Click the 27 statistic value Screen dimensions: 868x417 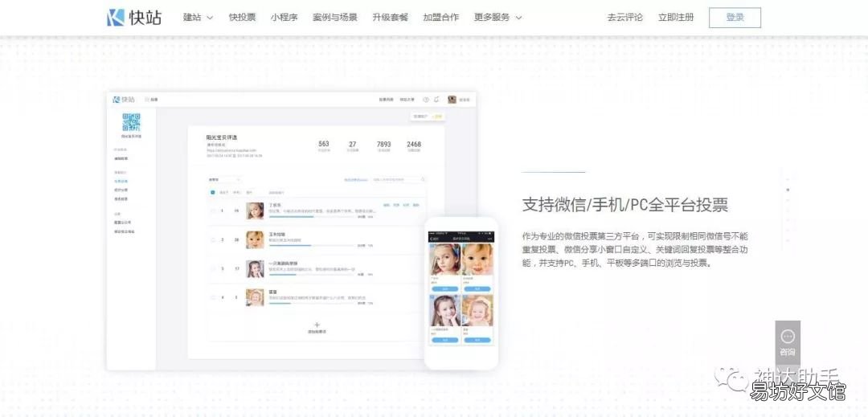coord(353,145)
